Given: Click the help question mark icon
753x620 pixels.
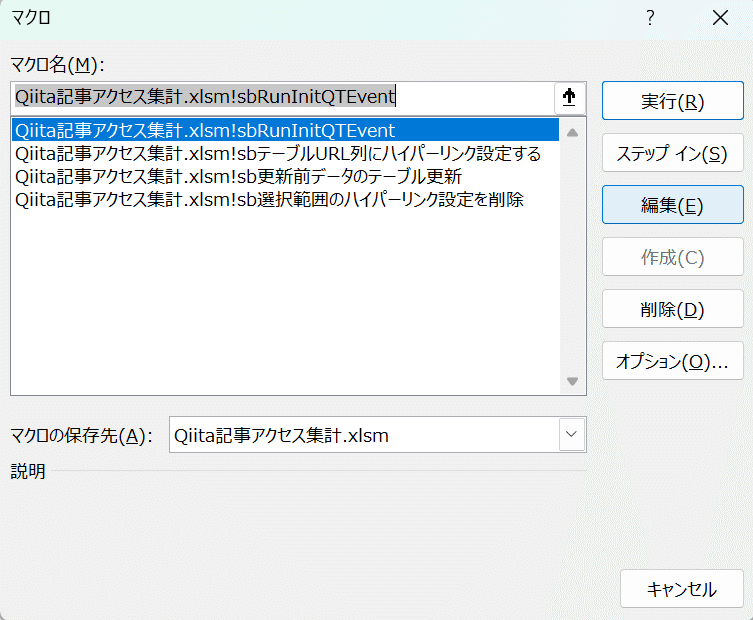Looking at the screenshot, I should [x=650, y=18].
